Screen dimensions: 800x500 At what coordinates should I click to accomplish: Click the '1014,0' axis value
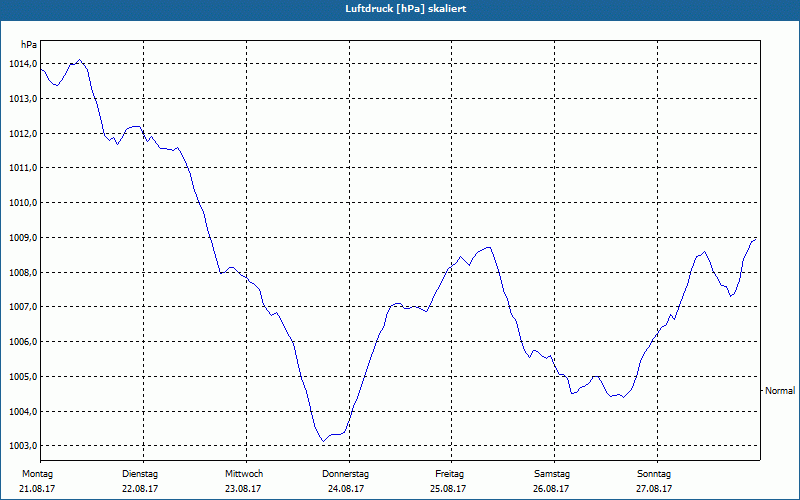click(23, 64)
